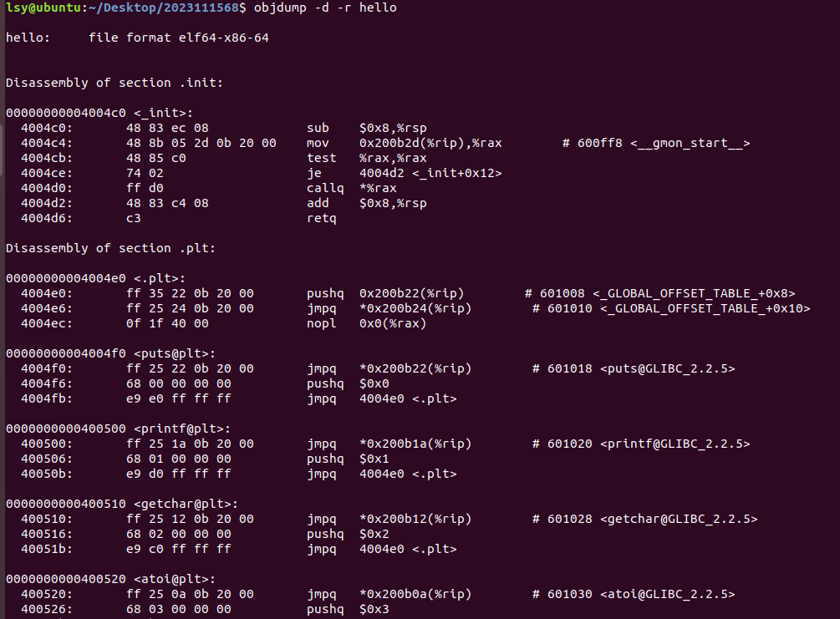Click the <puts@plt> function label

[x=175, y=353]
